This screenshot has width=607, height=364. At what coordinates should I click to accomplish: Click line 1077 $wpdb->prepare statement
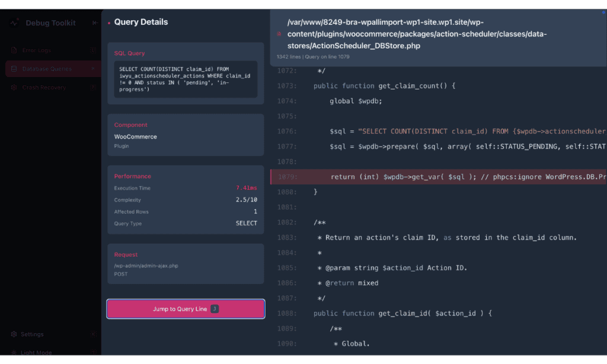pos(468,146)
